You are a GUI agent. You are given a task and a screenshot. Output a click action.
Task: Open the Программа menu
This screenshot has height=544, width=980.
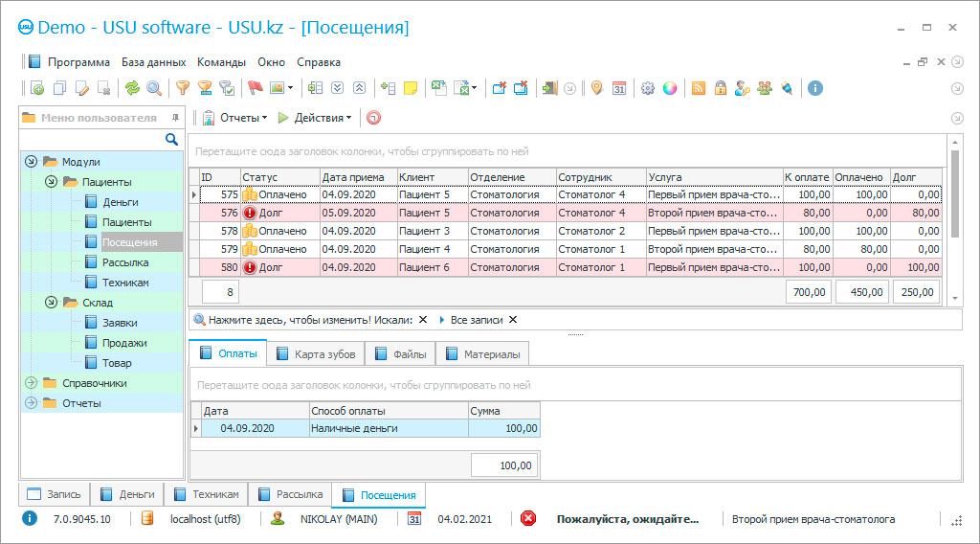(x=78, y=62)
